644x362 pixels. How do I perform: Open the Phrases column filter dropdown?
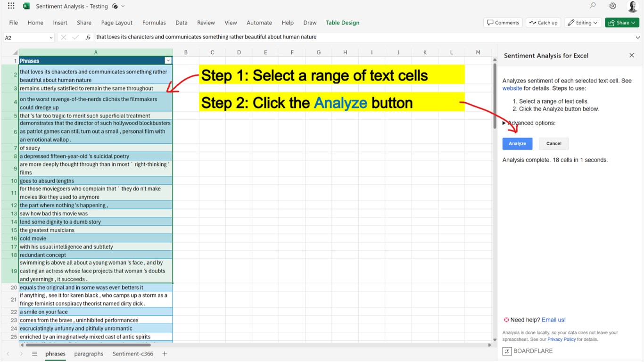click(168, 61)
